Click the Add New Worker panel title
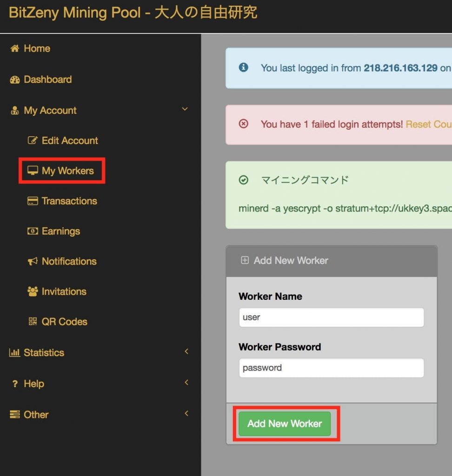 tap(291, 260)
